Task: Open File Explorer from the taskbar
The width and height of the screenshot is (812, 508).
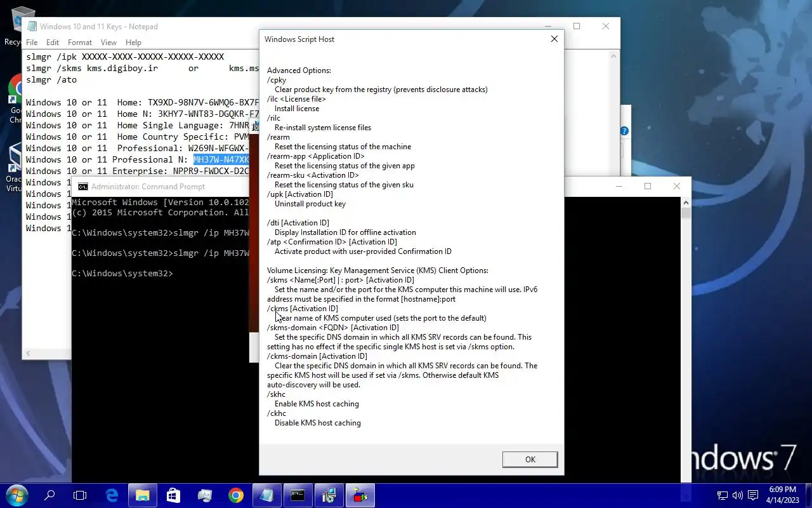Action: click(143, 495)
